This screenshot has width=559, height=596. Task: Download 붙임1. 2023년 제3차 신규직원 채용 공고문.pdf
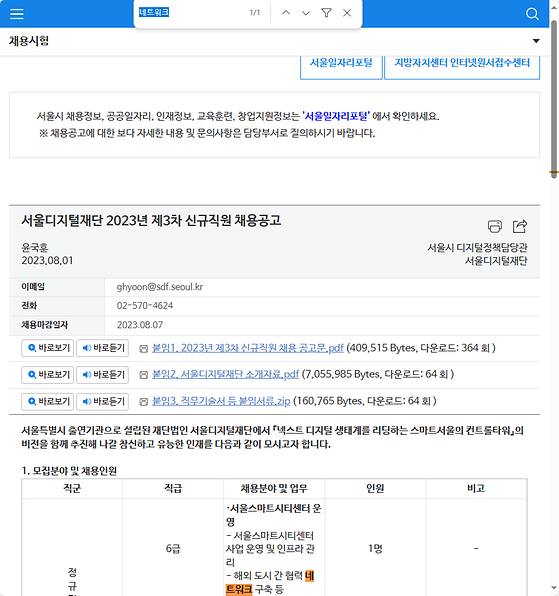(x=247, y=348)
